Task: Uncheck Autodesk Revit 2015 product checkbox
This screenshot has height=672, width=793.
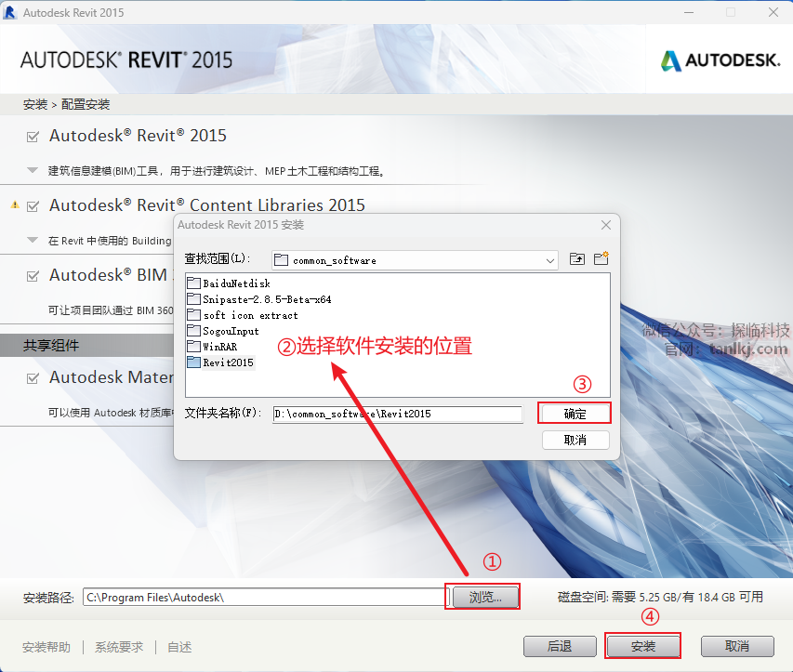Action: [x=33, y=137]
